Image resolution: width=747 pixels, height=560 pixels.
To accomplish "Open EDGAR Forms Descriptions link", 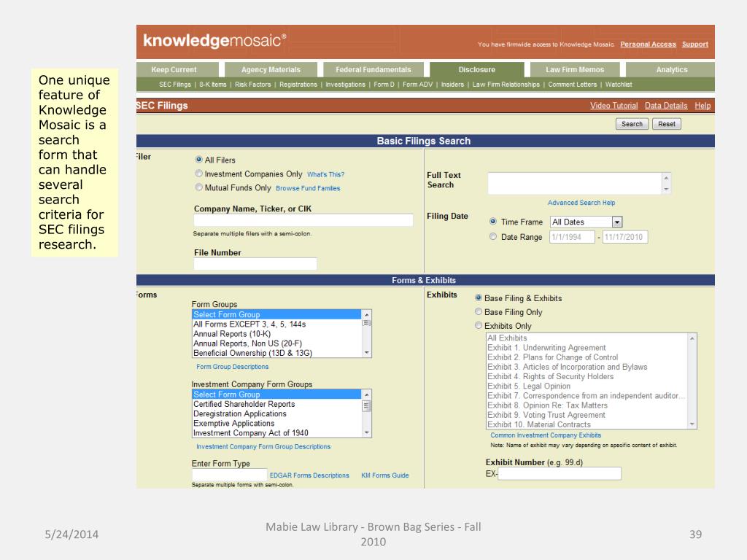I will pyautogui.click(x=309, y=475).
